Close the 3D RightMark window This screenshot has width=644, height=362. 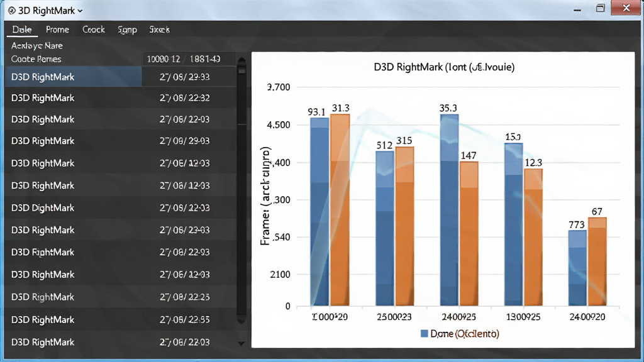[626, 8]
